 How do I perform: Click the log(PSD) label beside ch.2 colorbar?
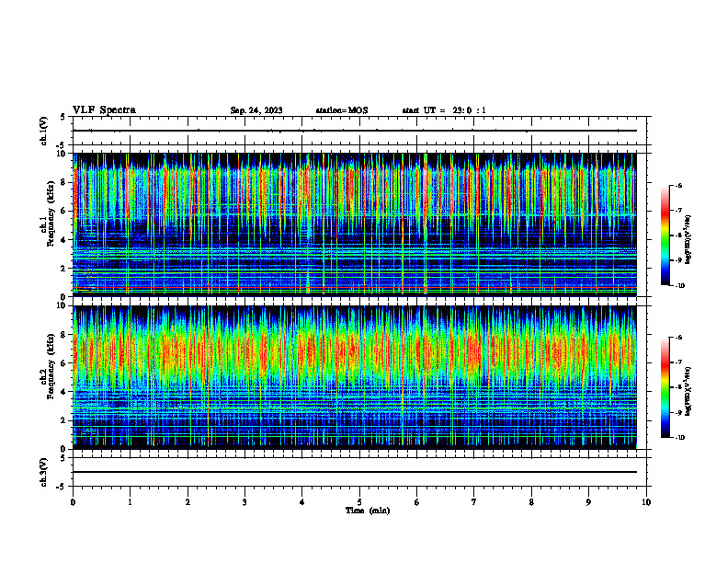688,392
